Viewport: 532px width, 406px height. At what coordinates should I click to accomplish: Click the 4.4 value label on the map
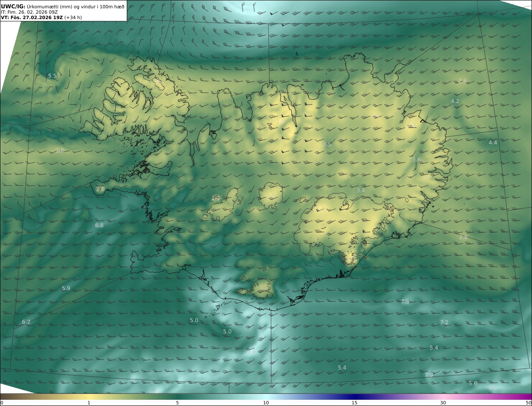(493, 142)
